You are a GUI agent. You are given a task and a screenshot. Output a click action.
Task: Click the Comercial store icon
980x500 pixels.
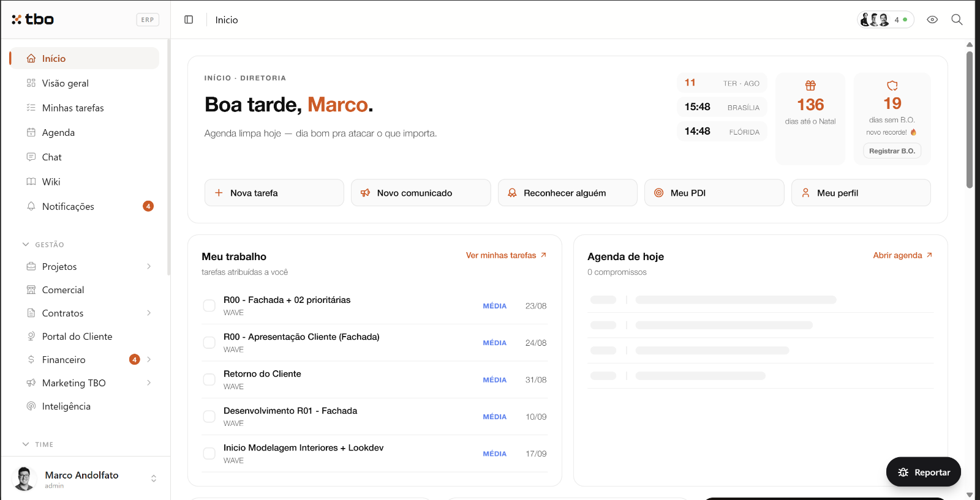[31, 289]
